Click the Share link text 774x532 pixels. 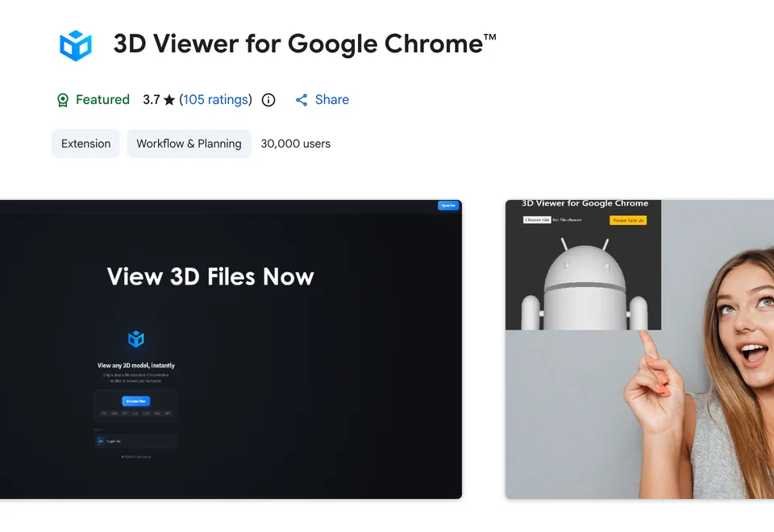click(x=331, y=100)
